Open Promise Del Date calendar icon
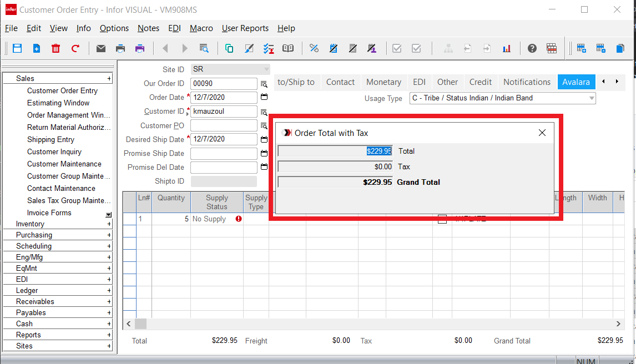Screen dimensions: 636x364 point(264,167)
